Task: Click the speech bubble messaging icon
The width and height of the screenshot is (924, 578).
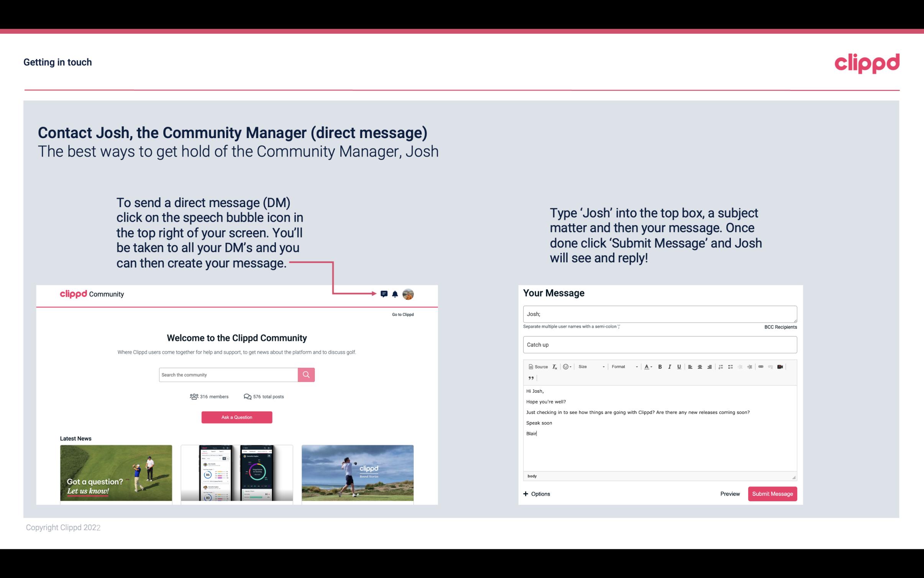Action: 384,294
